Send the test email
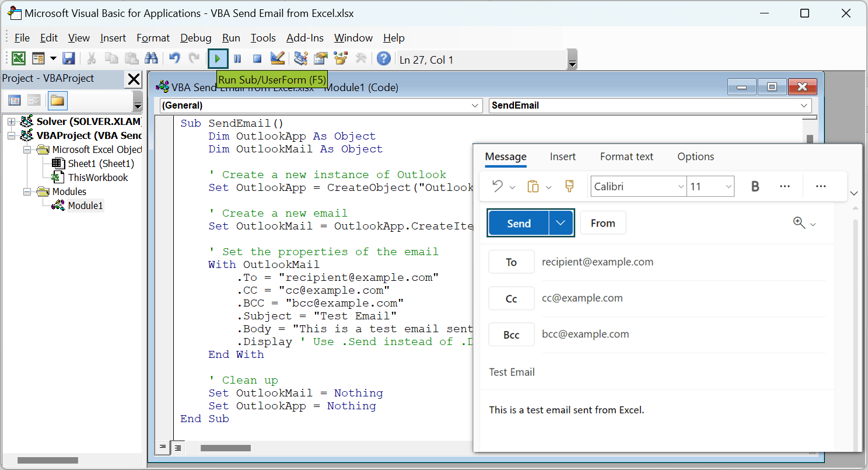This screenshot has width=868, height=470. [518, 222]
